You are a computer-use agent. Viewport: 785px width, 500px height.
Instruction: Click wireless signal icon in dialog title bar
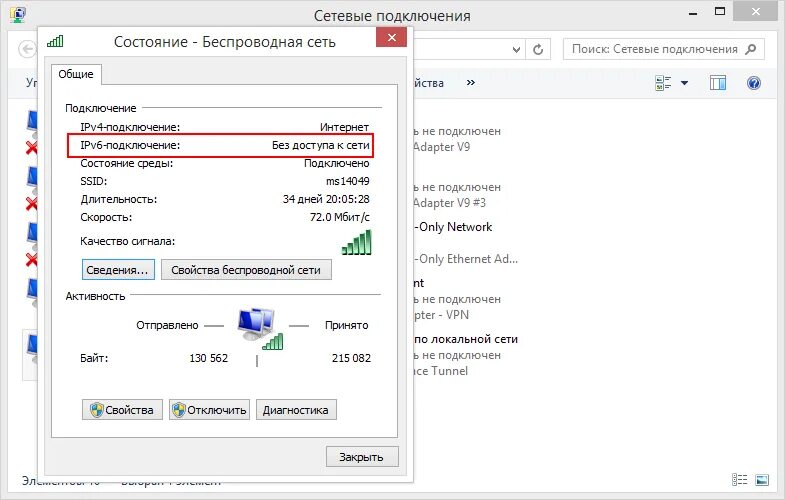point(55,42)
